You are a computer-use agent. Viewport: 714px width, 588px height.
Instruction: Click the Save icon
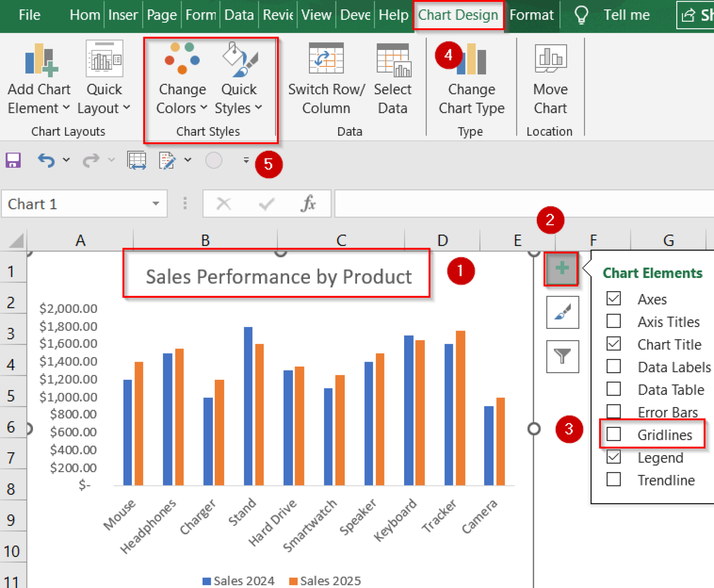pyautogui.click(x=13, y=160)
